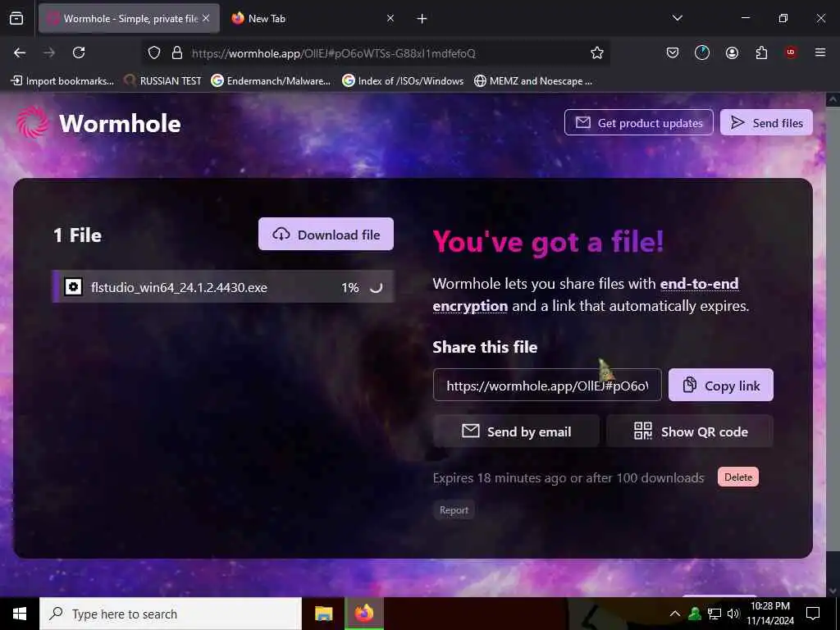Image resolution: width=840 pixels, height=630 pixels.
Task: Open a new tab with the plus button
Action: [422, 19]
